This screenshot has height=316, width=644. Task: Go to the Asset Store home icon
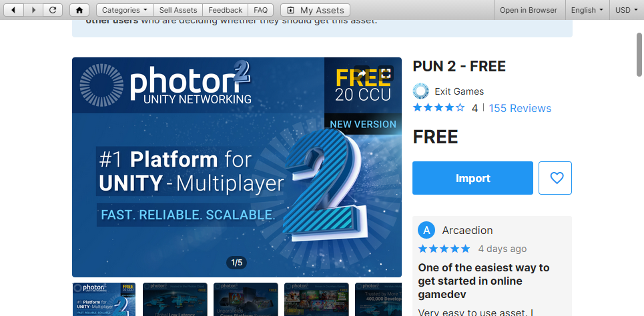pos(79,10)
